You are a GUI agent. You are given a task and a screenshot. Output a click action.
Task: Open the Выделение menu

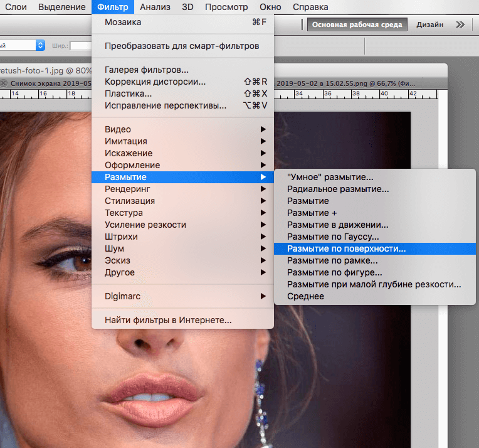(61, 8)
